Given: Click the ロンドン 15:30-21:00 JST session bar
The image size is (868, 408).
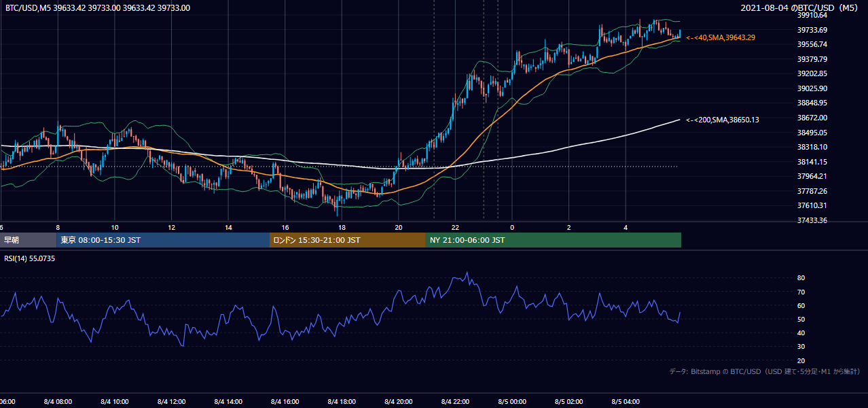Looking at the screenshot, I should click(348, 240).
